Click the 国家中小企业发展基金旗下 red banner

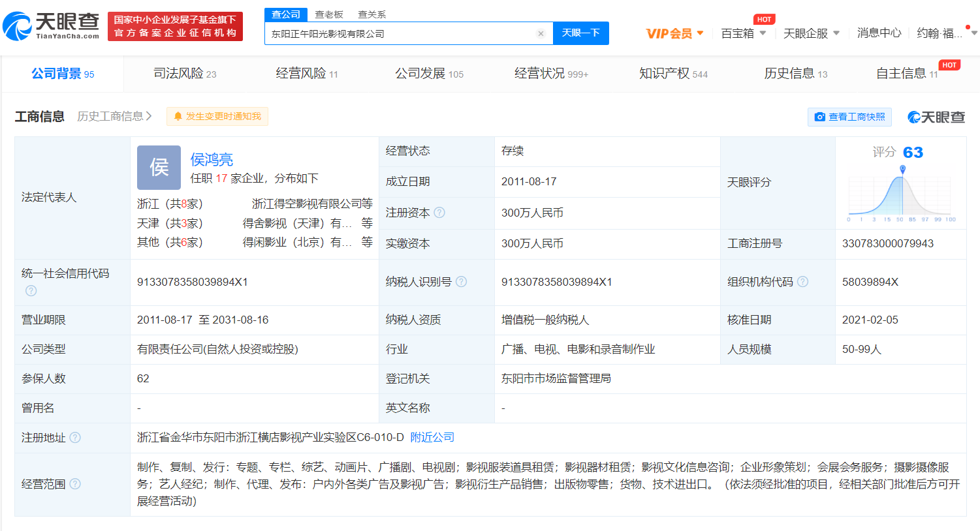click(x=175, y=26)
